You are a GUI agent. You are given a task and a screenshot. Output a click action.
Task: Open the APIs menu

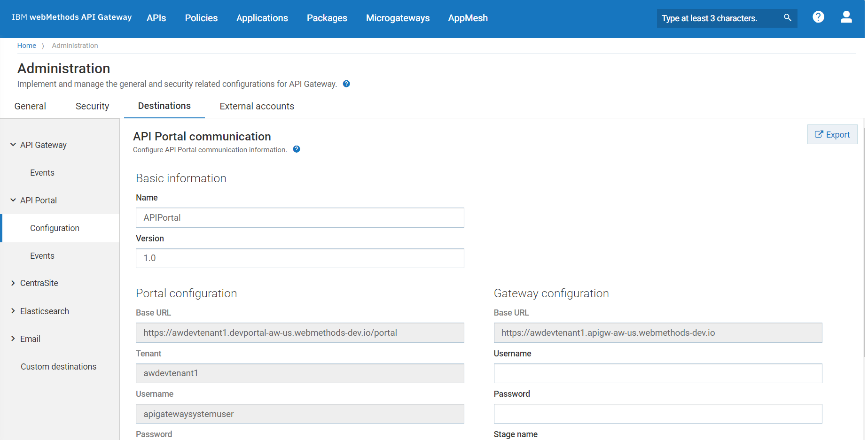click(x=156, y=18)
